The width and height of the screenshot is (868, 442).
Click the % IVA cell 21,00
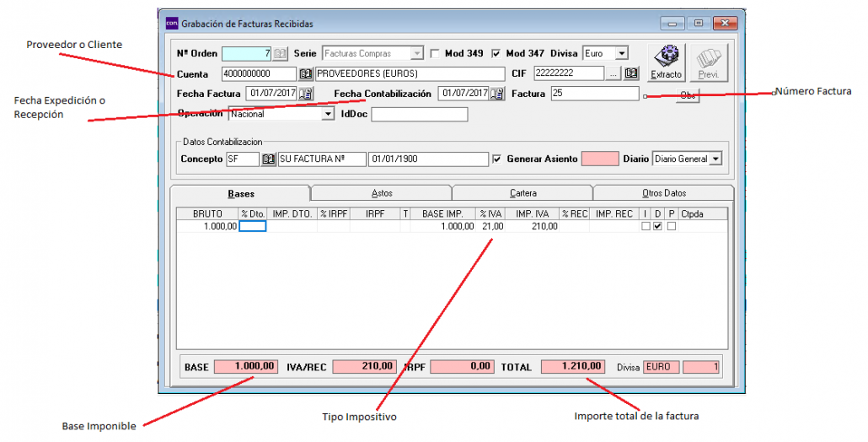click(490, 226)
